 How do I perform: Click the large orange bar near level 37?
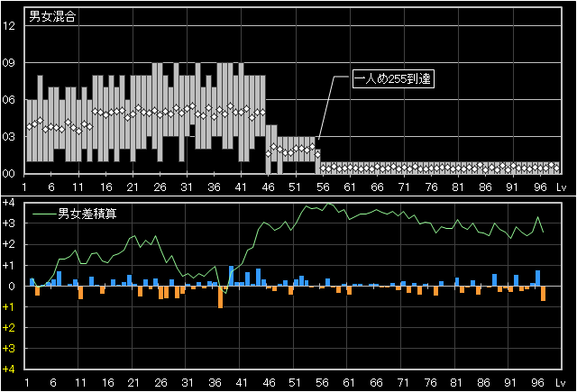[220, 297]
